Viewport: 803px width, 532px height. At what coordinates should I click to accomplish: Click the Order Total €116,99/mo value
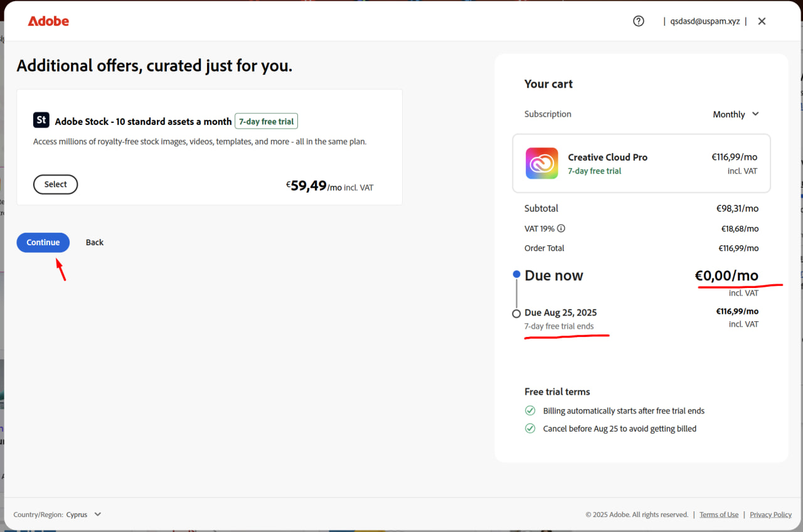click(738, 248)
